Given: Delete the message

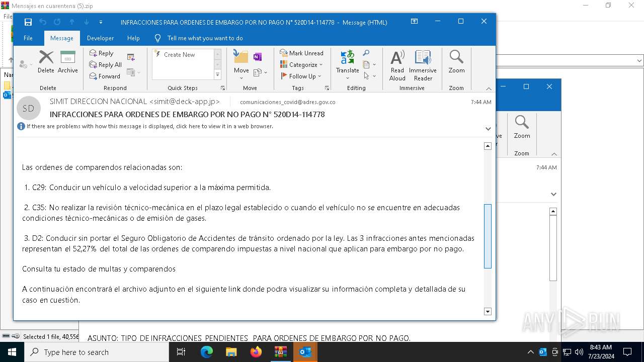Looking at the screenshot, I should (x=46, y=61).
